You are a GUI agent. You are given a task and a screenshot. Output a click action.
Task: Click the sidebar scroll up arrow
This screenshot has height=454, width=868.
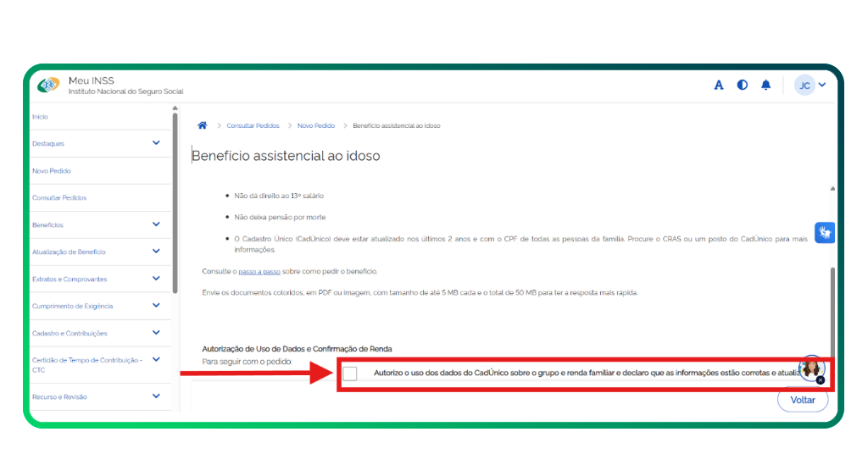pos(175,108)
